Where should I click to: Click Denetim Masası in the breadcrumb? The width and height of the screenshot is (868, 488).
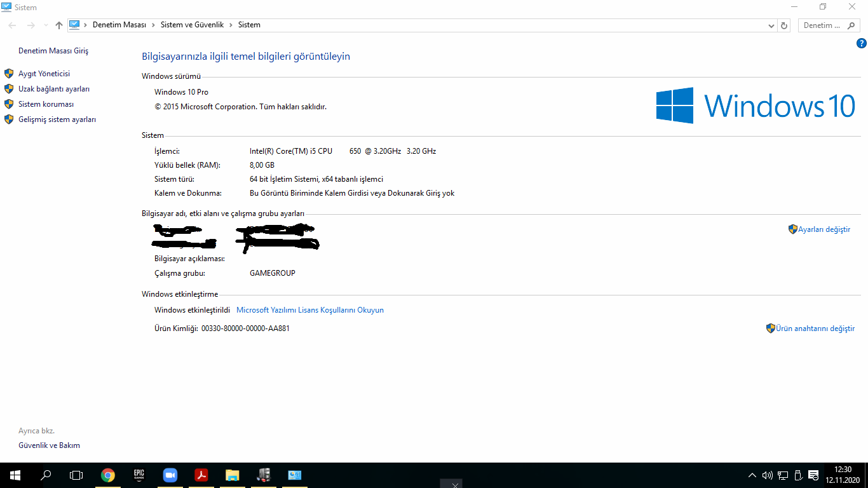point(119,25)
